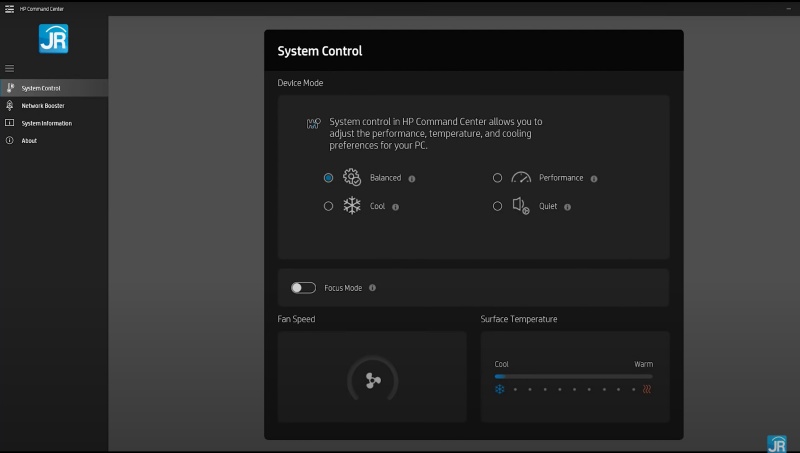
Task: Click the Performance speedometer icon
Action: click(521, 178)
